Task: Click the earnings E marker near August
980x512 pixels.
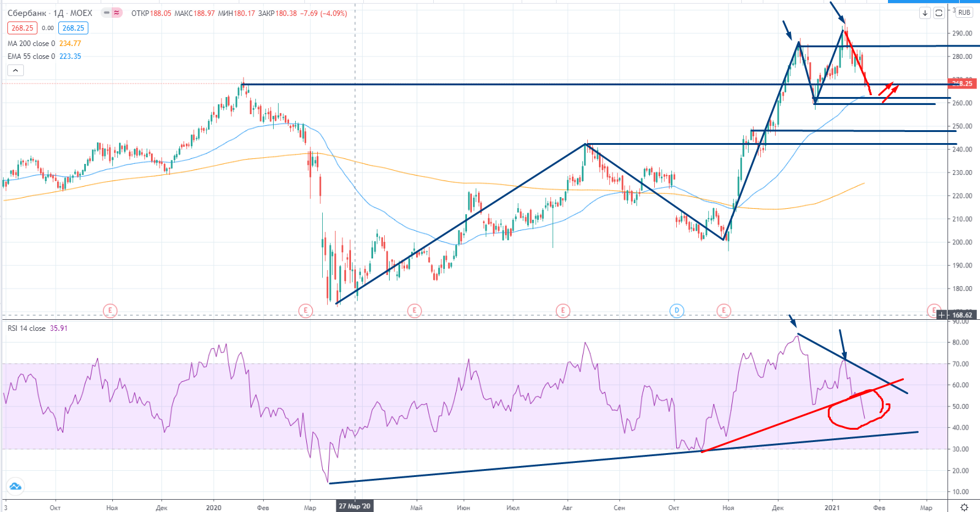Action: 563,311
